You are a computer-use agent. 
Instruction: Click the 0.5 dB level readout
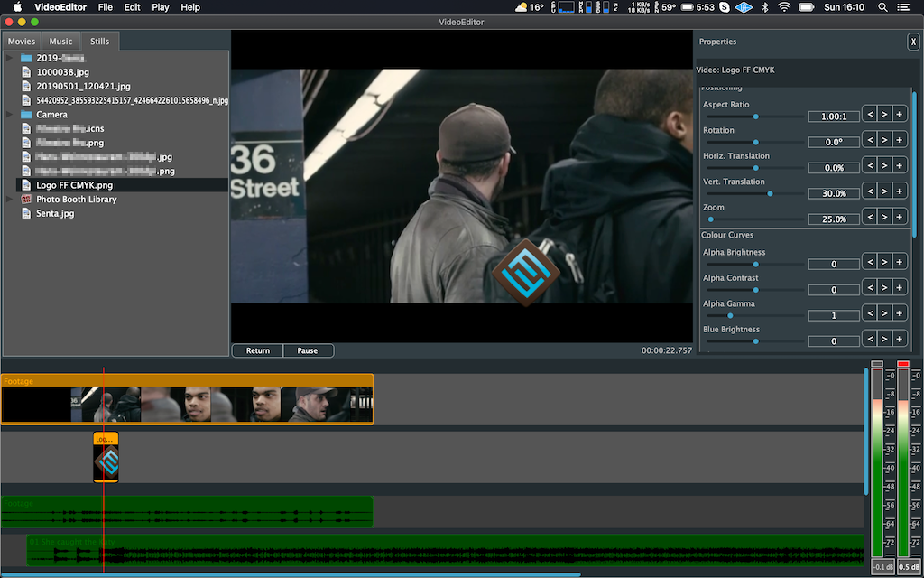click(910, 567)
